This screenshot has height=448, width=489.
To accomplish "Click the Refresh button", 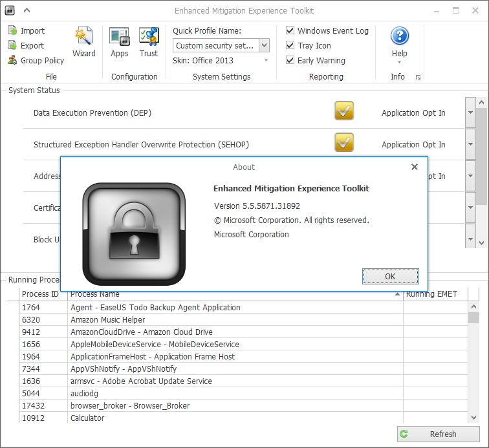I will [x=438, y=434].
